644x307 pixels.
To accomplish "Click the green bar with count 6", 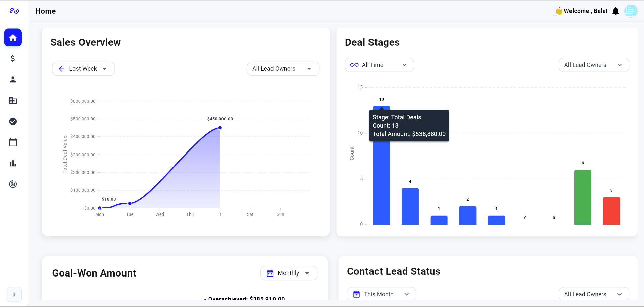I will [582, 197].
